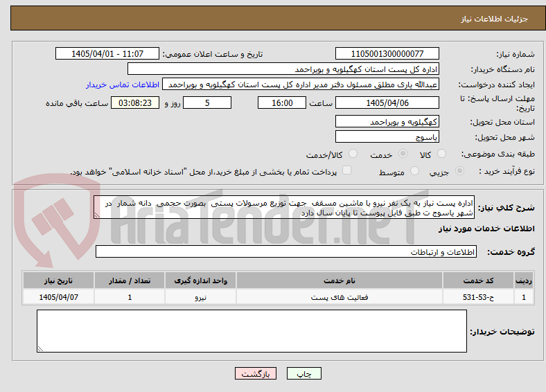546x392 pixels.
Task: Click the request creator name field
Action: (x=301, y=84)
